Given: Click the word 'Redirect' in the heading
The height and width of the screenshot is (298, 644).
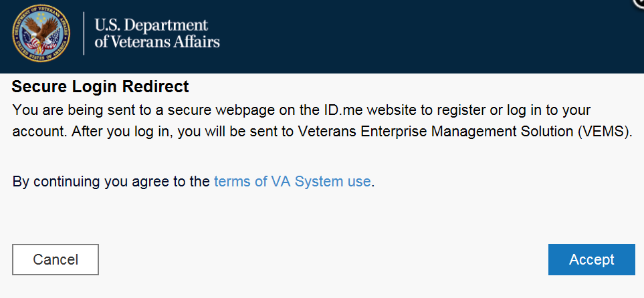Looking at the screenshot, I should (x=160, y=87).
